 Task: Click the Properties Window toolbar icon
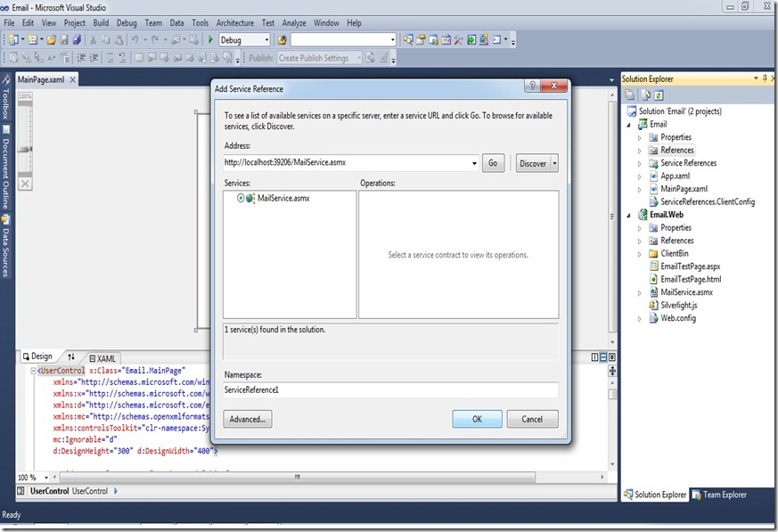pos(421,40)
